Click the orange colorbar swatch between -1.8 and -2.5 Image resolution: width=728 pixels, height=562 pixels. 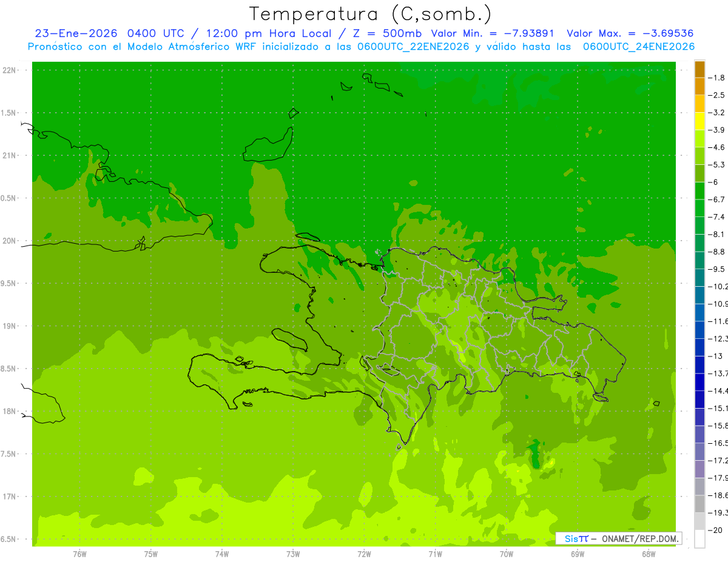pos(699,87)
